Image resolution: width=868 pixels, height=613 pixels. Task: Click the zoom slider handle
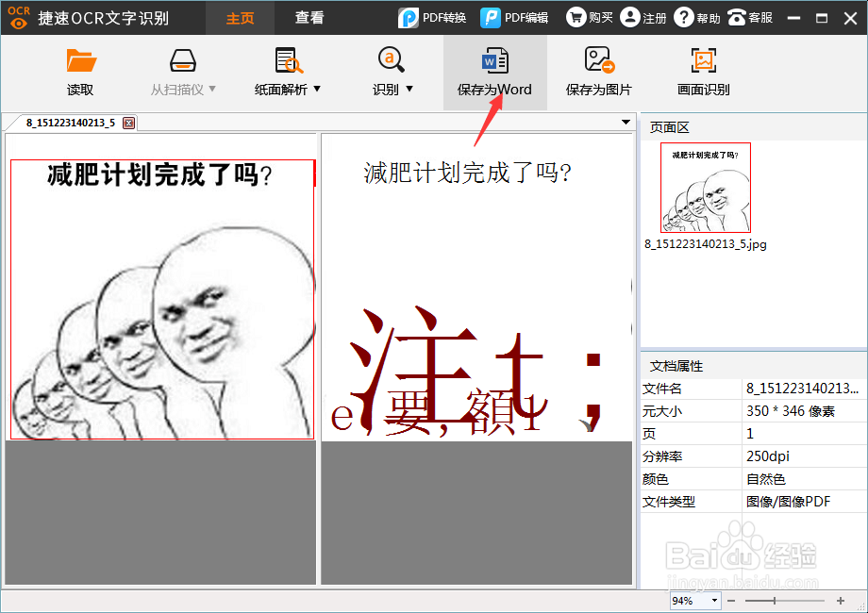(x=775, y=601)
